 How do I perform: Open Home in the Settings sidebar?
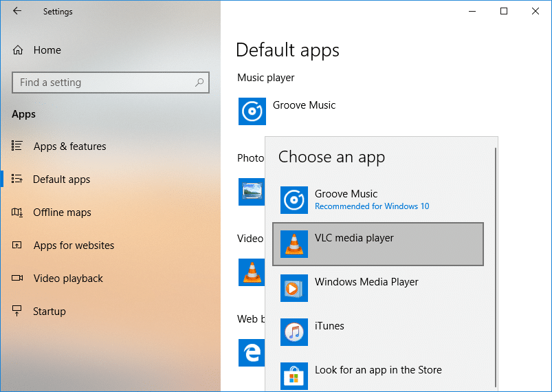(47, 50)
